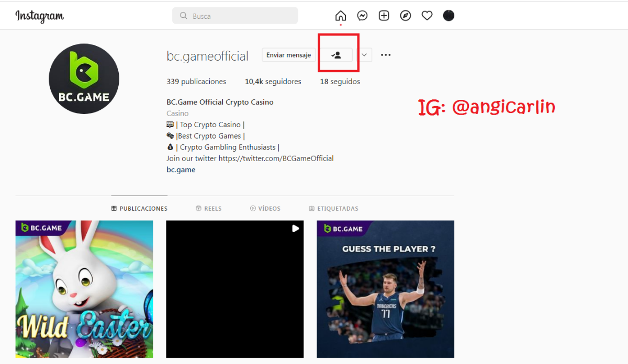Switch to the Reels tab

(208, 209)
